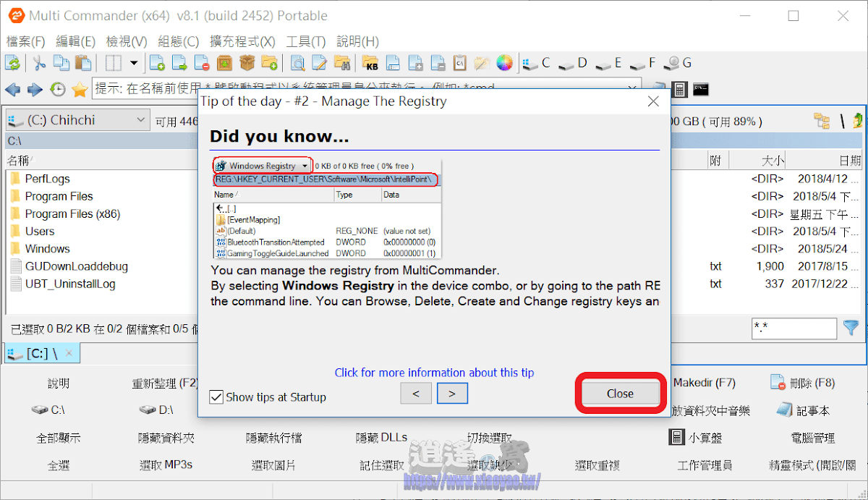Click the blue filter funnel icon
Screen dimensions: 868x500
(x=851, y=328)
